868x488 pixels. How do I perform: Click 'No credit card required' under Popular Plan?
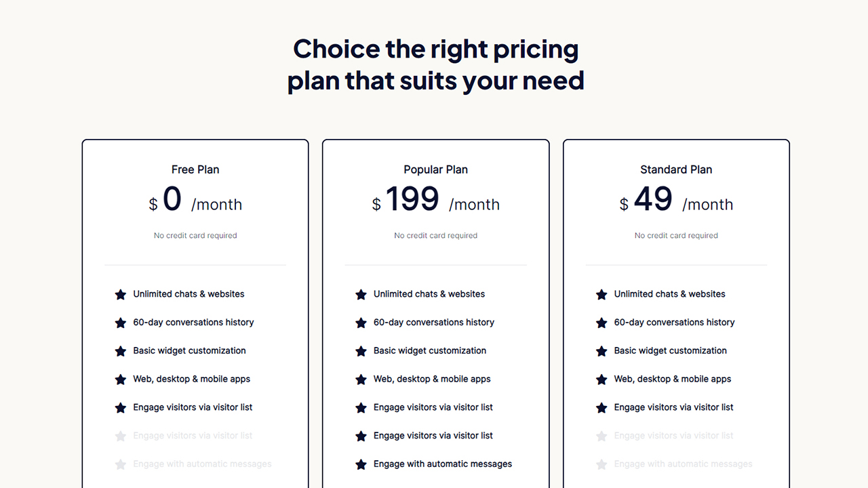click(x=436, y=236)
